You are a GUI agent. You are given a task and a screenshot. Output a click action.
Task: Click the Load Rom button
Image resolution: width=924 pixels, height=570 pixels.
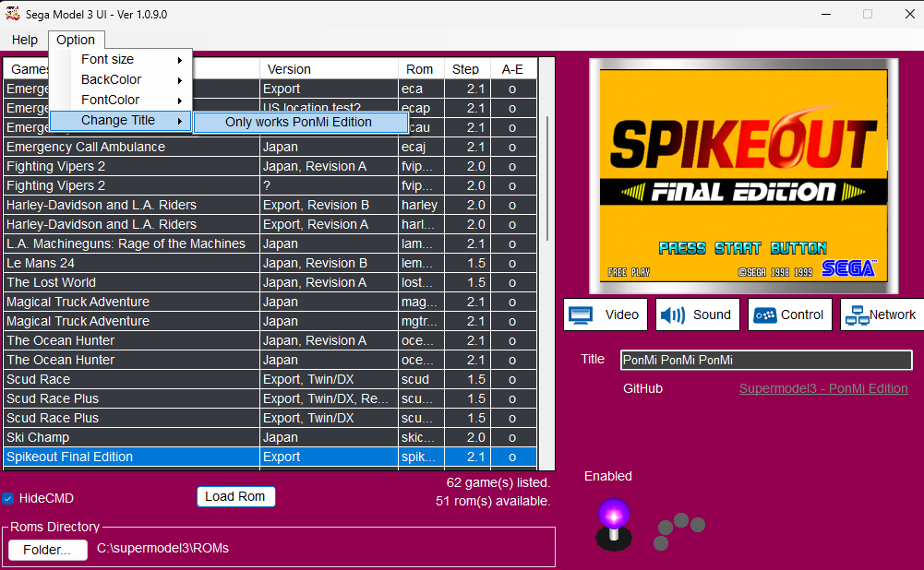235,496
